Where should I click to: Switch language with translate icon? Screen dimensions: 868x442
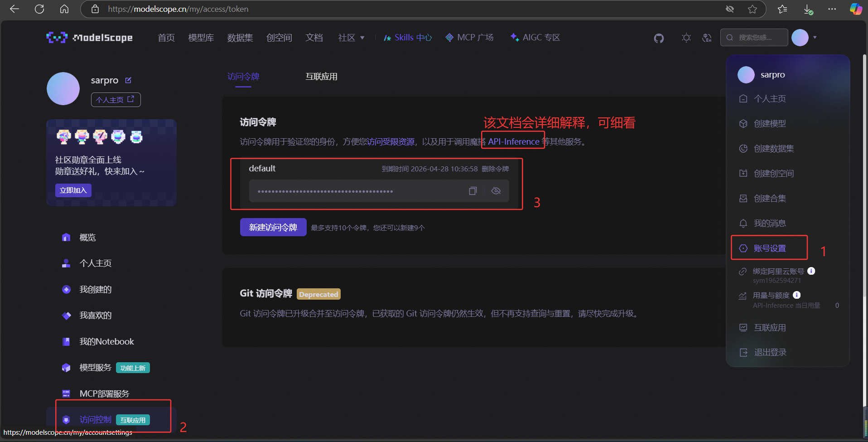[x=707, y=38]
